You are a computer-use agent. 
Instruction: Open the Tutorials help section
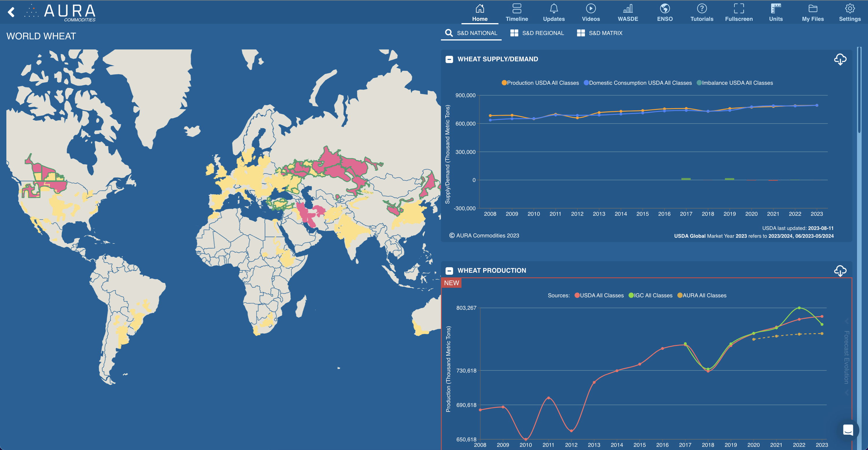(701, 12)
